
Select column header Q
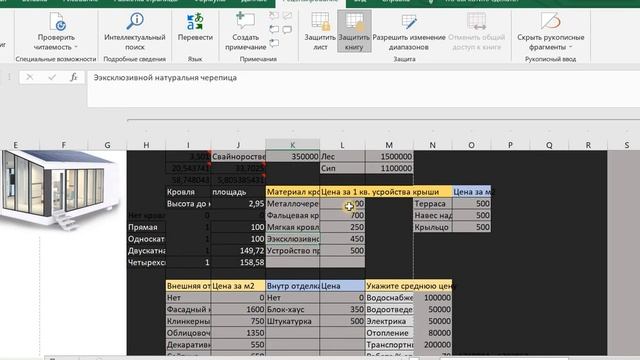click(x=549, y=145)
